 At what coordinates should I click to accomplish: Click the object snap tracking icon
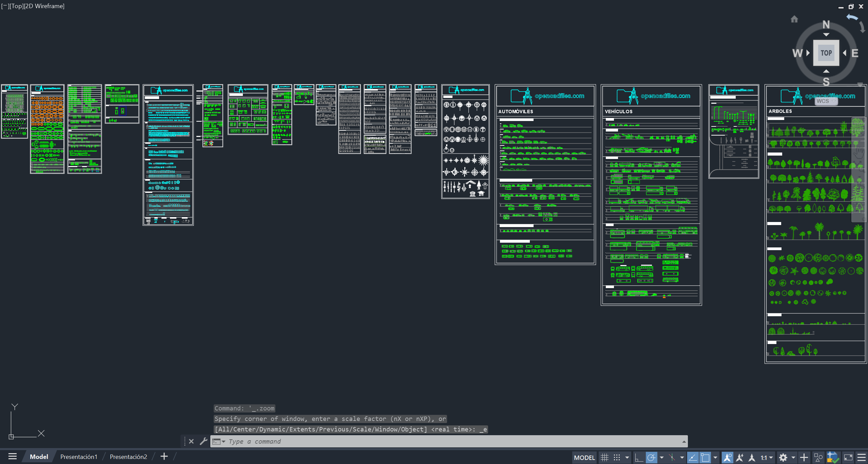693,458
